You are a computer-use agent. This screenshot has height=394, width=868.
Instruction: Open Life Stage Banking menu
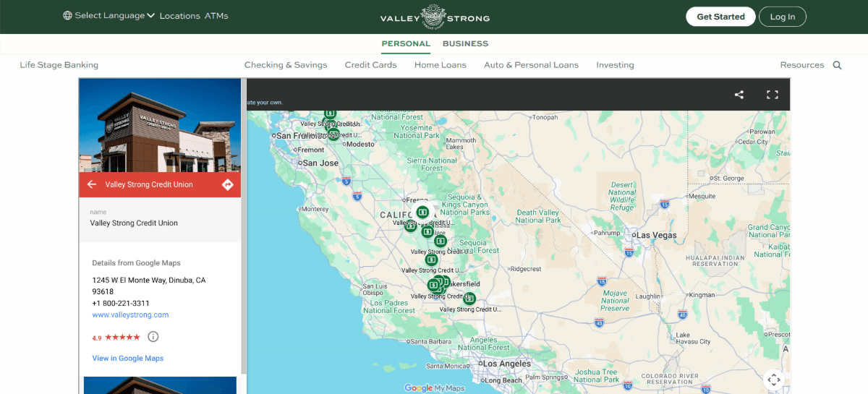pos(59,65)
